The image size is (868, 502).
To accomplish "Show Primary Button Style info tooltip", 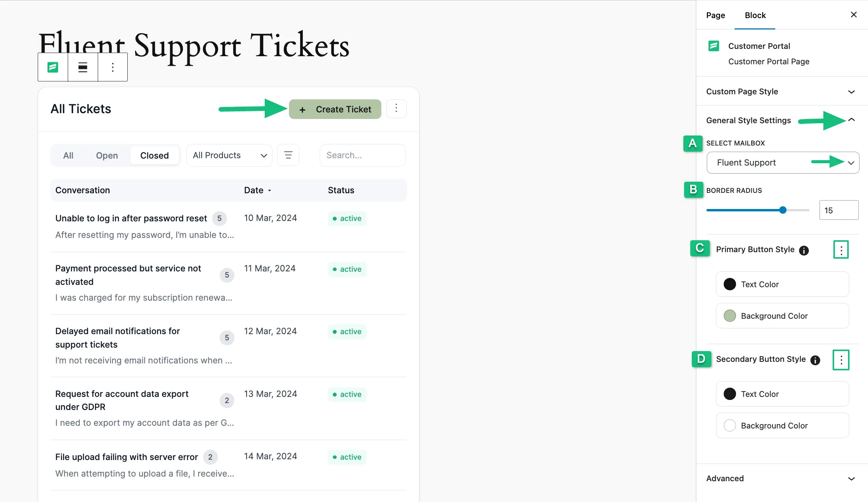I will click(x=804, y=250).
